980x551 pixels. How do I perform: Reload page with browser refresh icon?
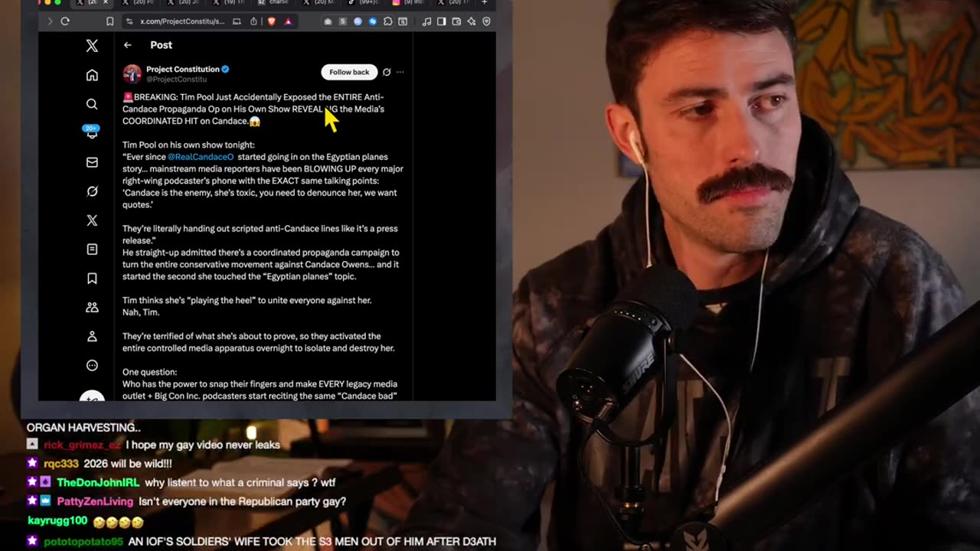(x=65, y=21)
